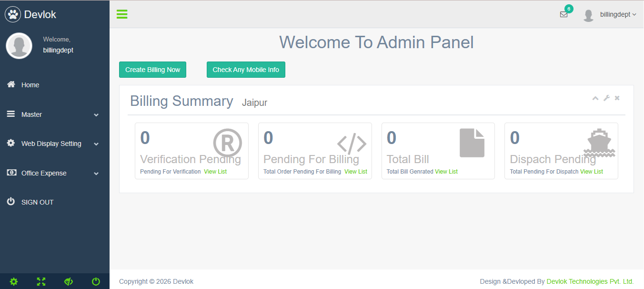This screenshot has height=289, width=644.
Task: Click the Home house icon
Action: 11,84
